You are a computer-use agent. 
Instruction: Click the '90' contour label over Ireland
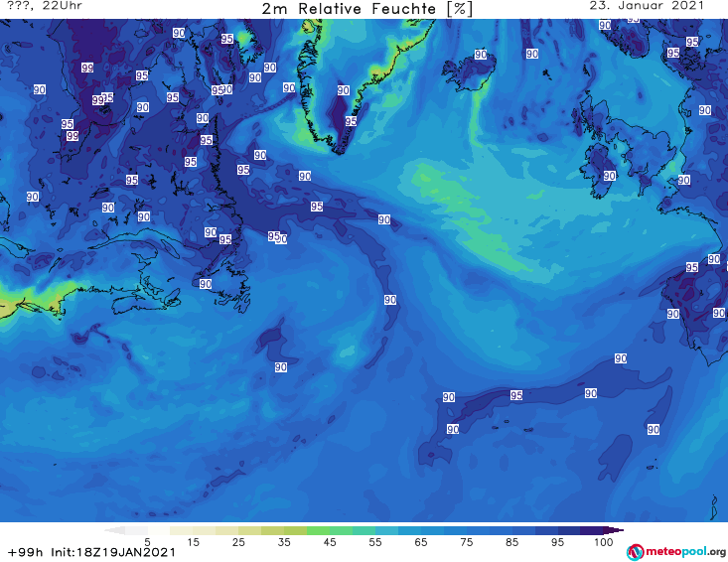609,176
